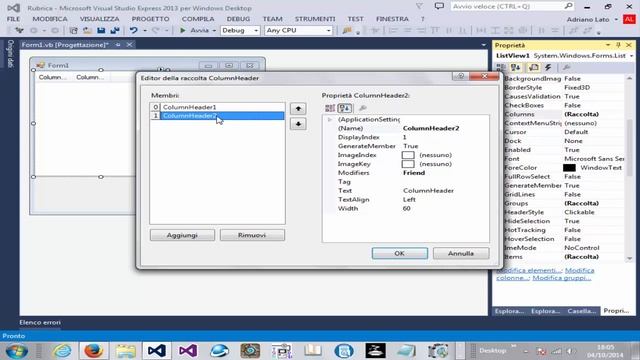Click the notifications funnel flag icon
The image size is (640, 360).
point(419,6)
